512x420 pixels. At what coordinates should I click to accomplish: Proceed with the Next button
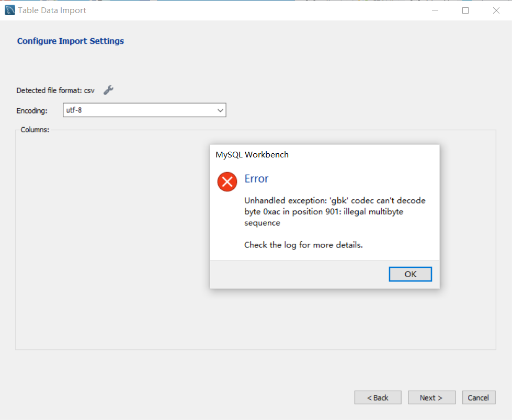tap(431, 398)
